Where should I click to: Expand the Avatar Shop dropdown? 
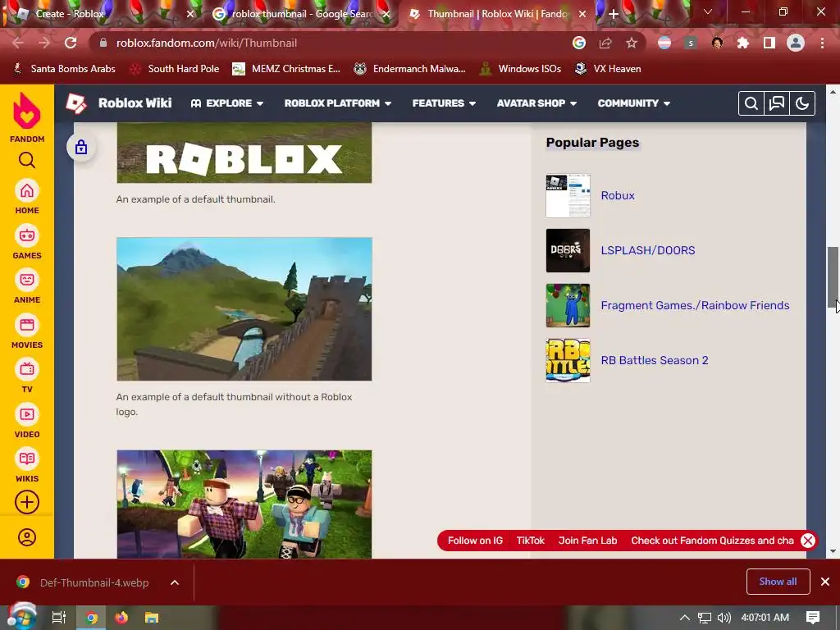[536, 103]
